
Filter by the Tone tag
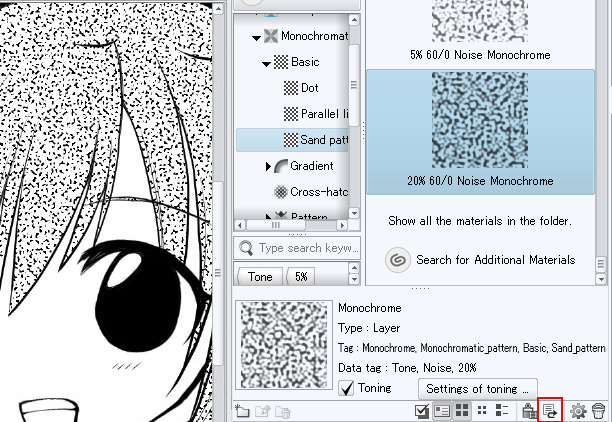tap(260, 277)
